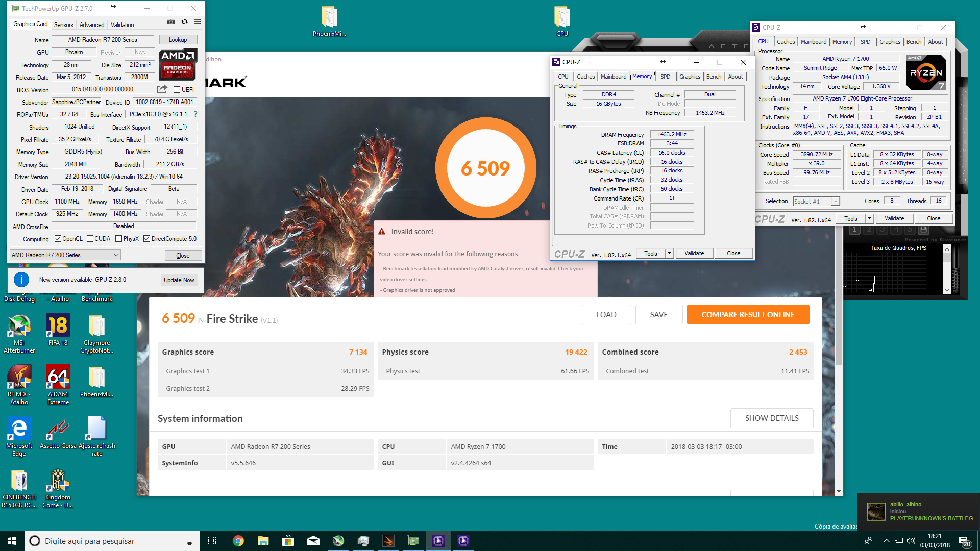
Task: Open Tools dropdown arrow in CPU-Z Memory window
Action: pyautogui.click(x=669, y=253)
